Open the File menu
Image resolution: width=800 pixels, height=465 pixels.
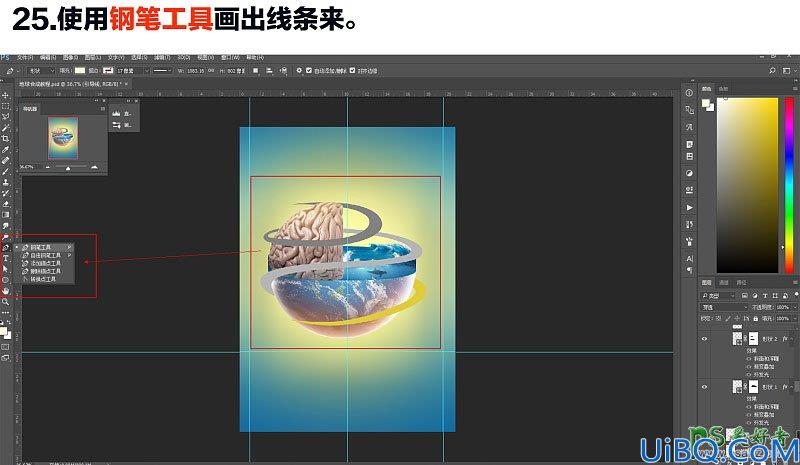pos(24,57)
